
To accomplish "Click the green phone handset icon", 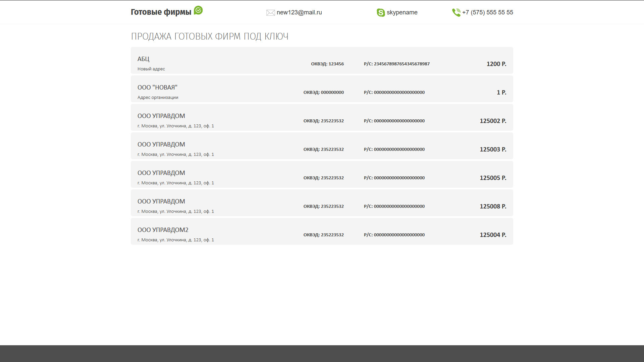I will (456, 13).
